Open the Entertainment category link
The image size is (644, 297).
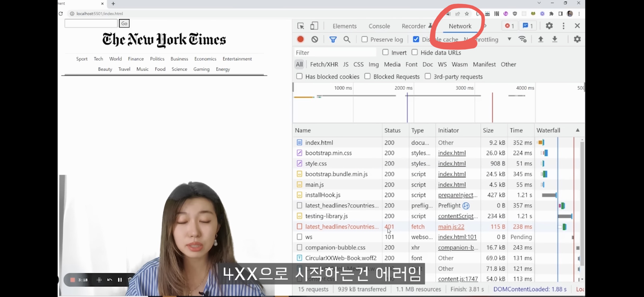[x=237, y=59]
